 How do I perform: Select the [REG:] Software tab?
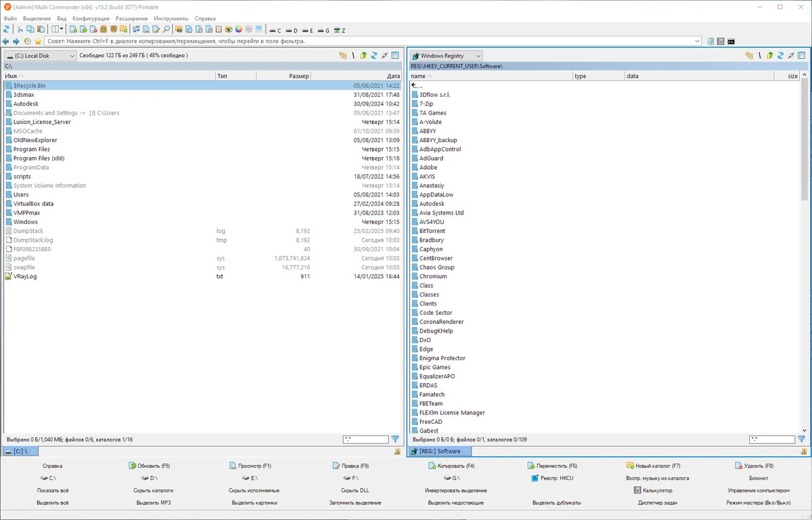point(440,451)
